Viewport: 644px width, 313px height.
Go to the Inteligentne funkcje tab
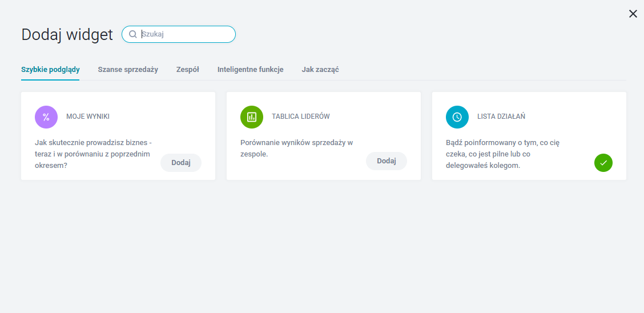point(250,70)
